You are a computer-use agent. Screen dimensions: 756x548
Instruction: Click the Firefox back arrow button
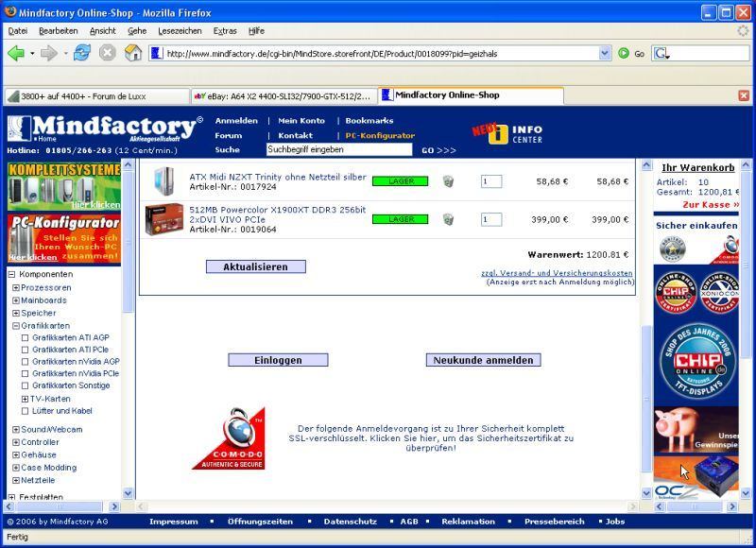(16, 53)
